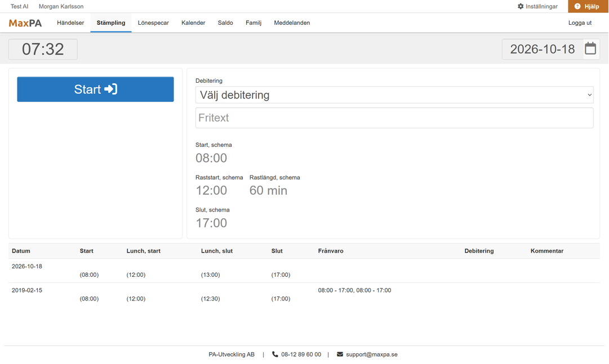Image resolution: width=609 pixels, height=364 pixels.
Task: Open the Händelser tab
Action: (x=70, y=23)
